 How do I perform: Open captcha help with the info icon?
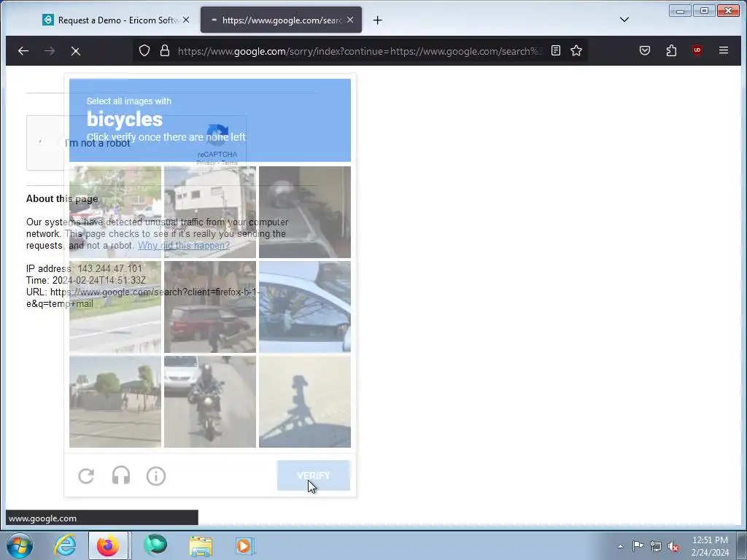(156, 475)
